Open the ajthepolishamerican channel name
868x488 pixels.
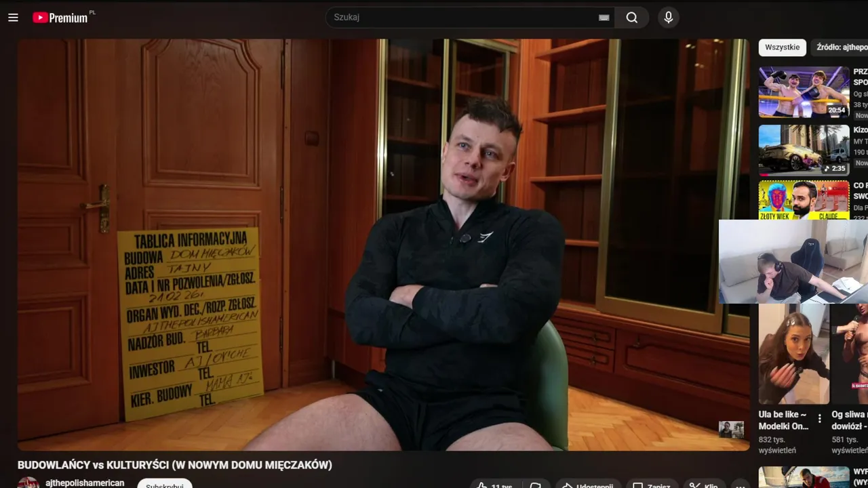85,483
